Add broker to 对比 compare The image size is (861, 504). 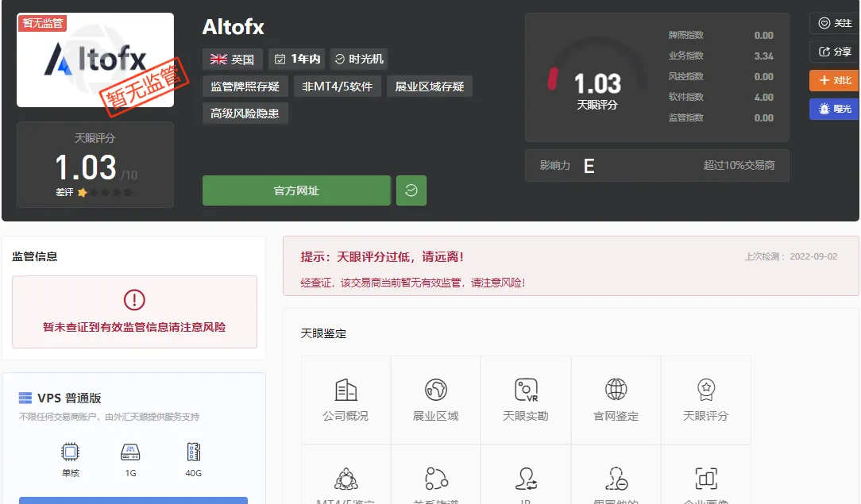pyautogui.click(x=835, y=81)
